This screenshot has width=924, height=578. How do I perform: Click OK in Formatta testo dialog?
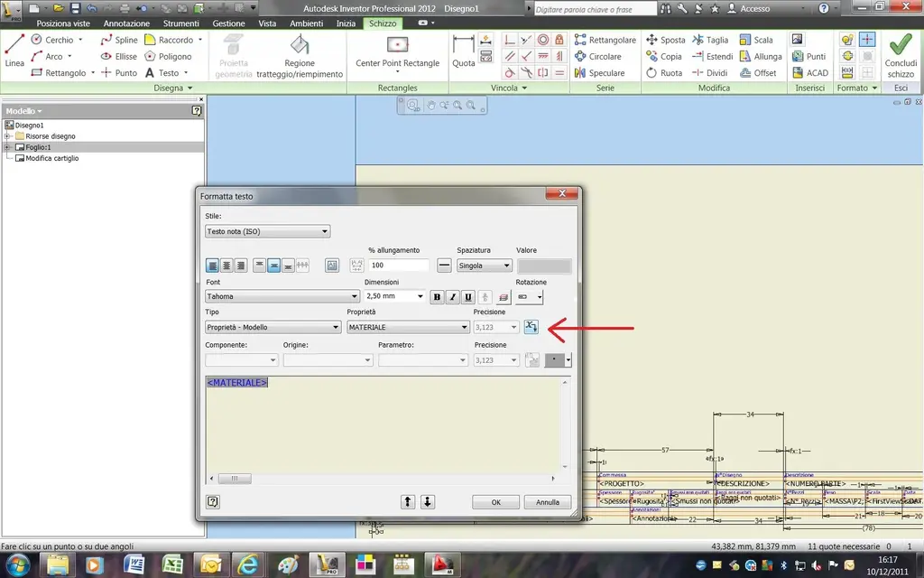495,502
